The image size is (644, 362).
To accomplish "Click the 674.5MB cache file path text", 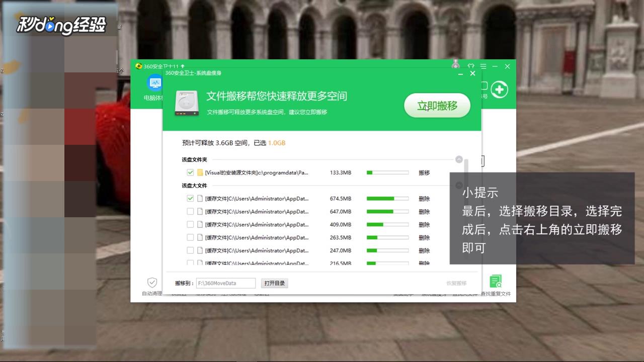I will point(257,199).
